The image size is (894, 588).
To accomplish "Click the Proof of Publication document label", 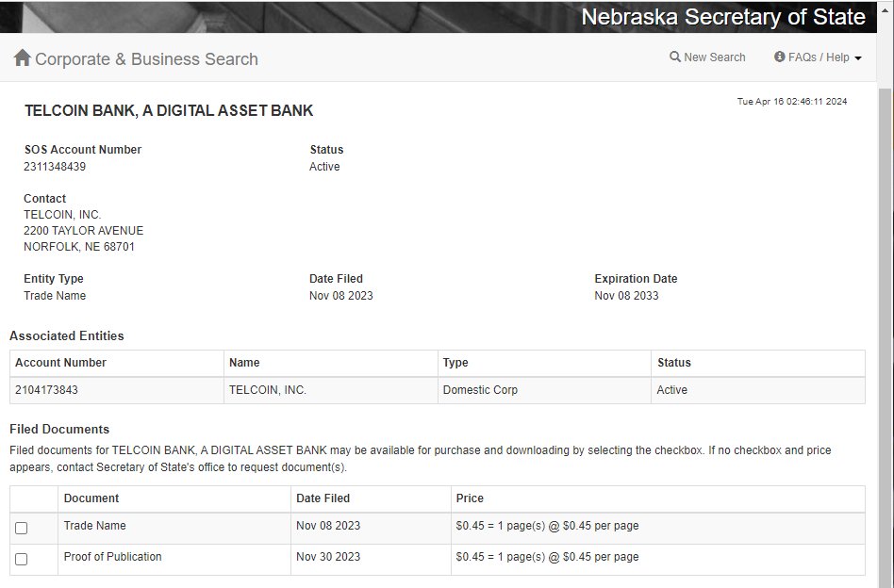I will pos(112,557).
